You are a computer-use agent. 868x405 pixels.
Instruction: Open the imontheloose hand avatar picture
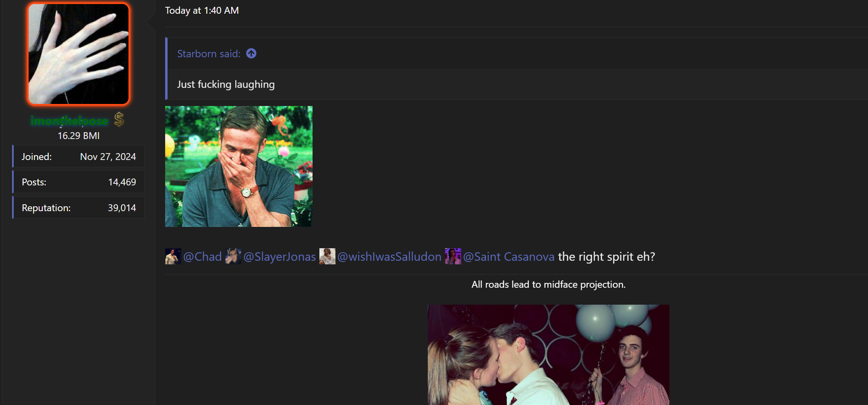79,54
